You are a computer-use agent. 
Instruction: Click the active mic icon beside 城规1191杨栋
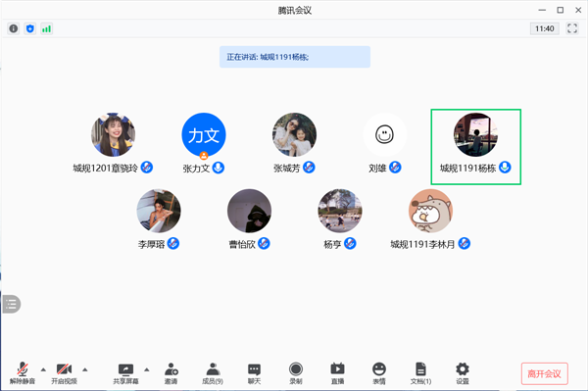coord(505,168)
